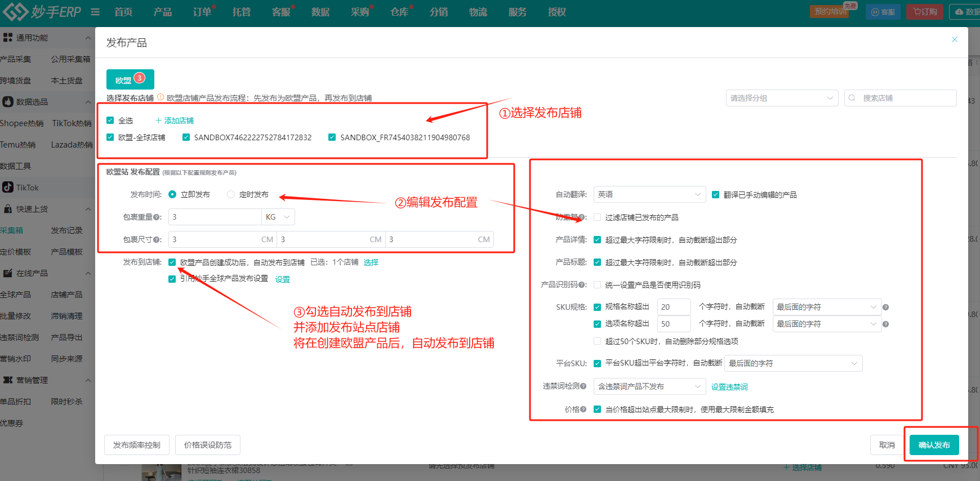This screenshot has width=980, height=481.
Task: Collapse the 通用功能 sidebar section
Action: pos(88,38)
